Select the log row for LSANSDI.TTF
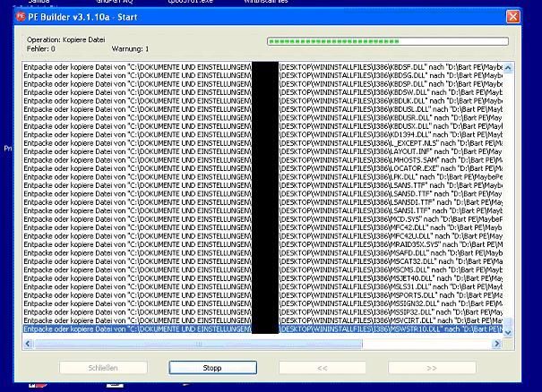Viewport: 542px width, 392px height. (x=262, y=202)
